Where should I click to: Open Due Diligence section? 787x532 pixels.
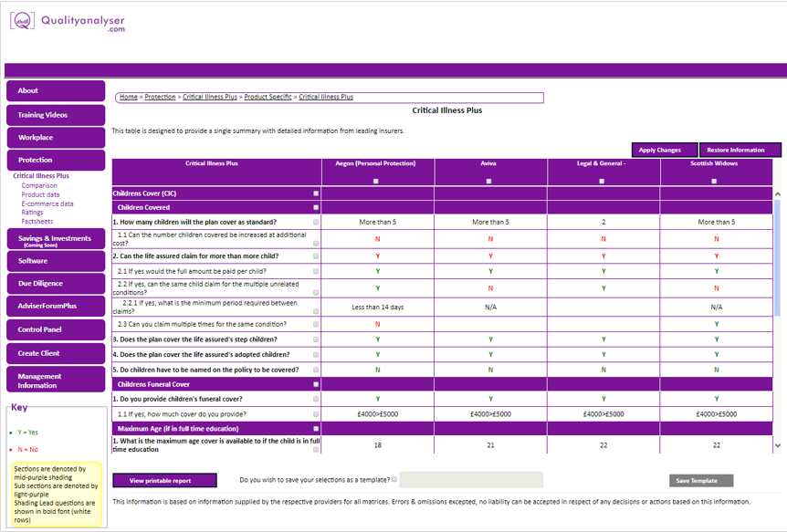(56, 284)
